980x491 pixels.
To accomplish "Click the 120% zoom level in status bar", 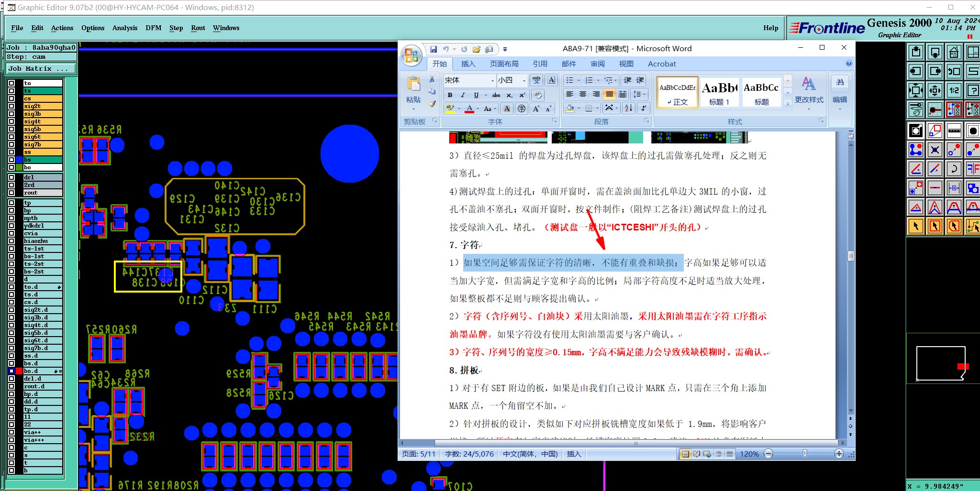I will point(749,454).
